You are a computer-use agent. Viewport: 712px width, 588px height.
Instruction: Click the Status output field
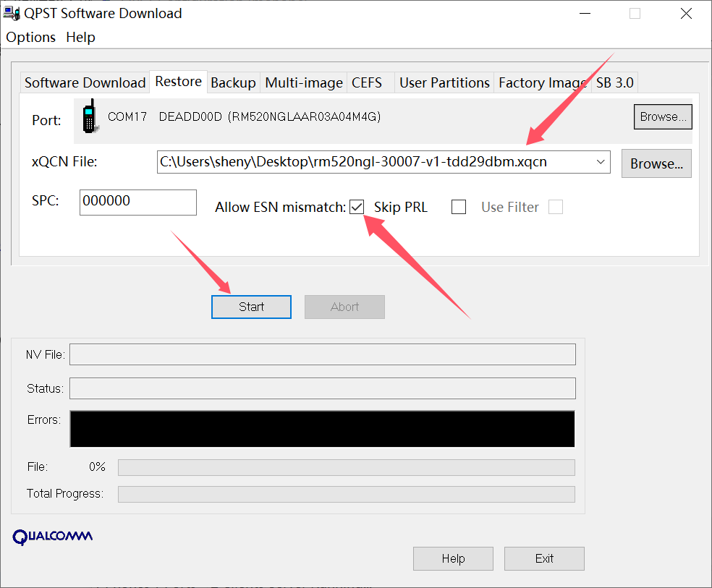pyautogui.click(x=323, y=388)
